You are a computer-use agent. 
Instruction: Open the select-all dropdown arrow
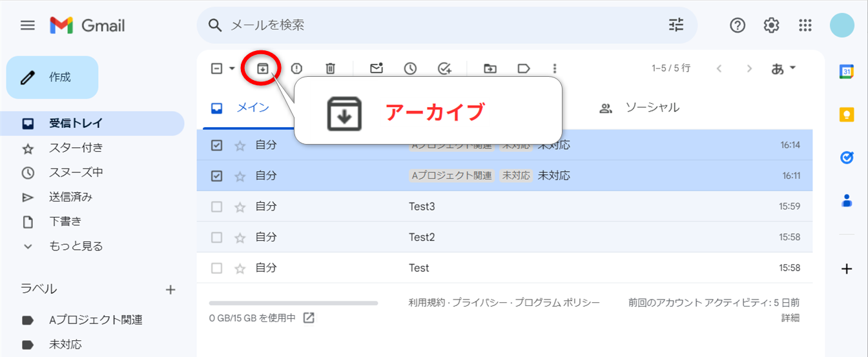click(x=232, y=68)
